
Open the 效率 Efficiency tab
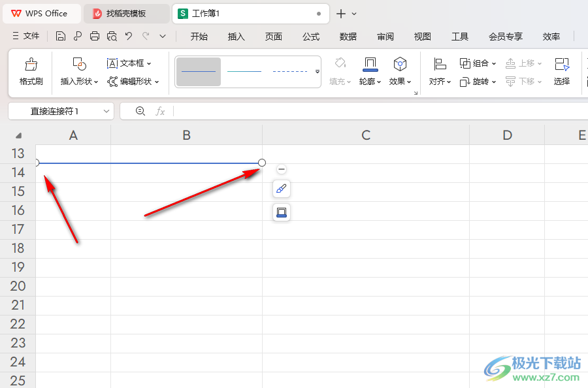point(551,37)
